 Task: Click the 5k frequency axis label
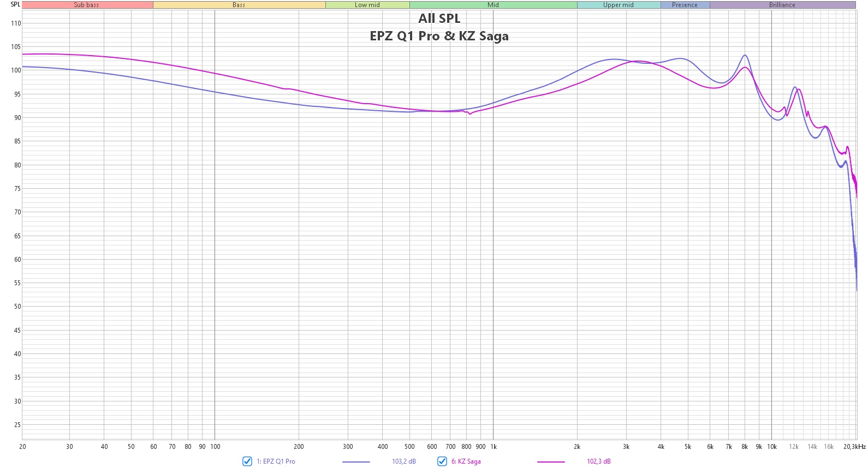688,447
